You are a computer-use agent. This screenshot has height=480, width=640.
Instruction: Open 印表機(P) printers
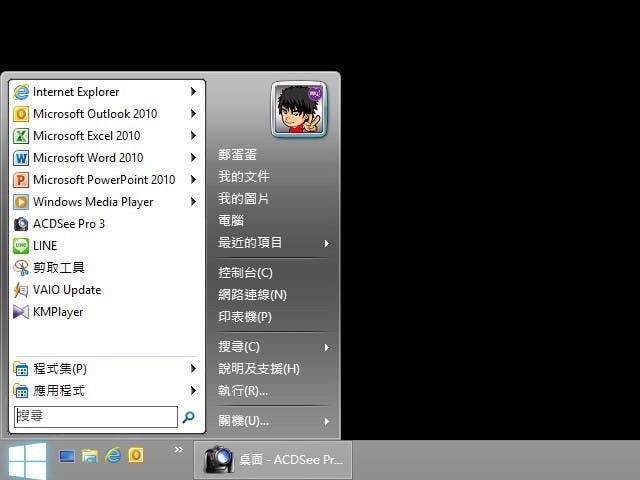[x=245, y=317]
